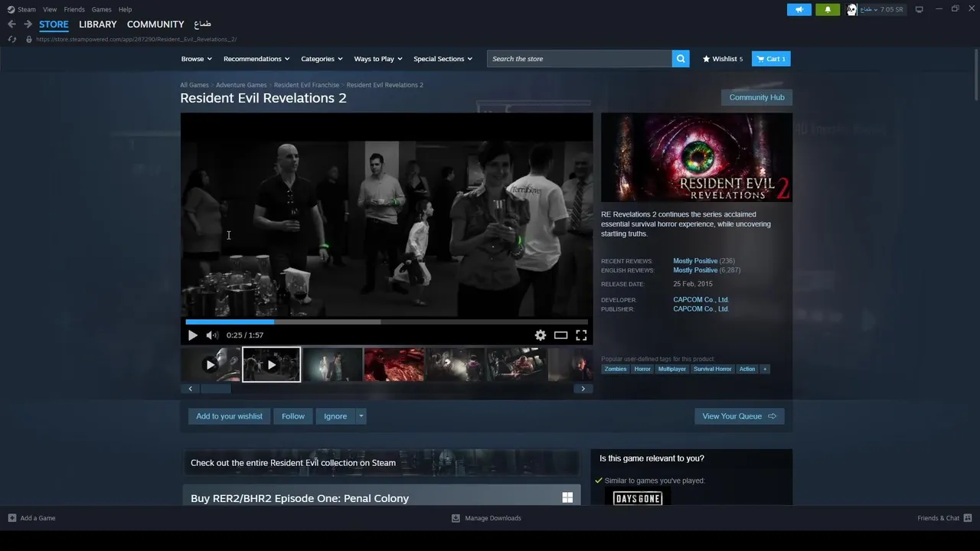The height and width of the screenshot is (551, 980).
Task: Click the Follow button
Action: [292, 416]
